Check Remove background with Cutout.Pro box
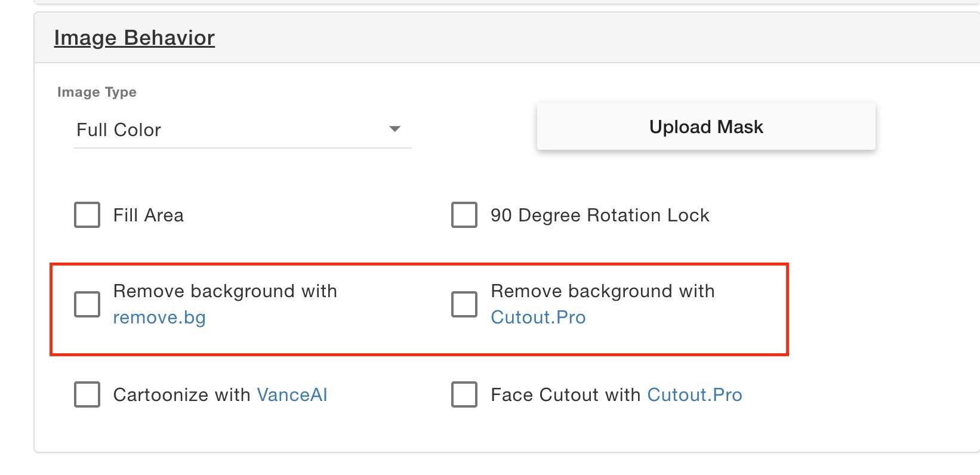 (x=464, y=304)
